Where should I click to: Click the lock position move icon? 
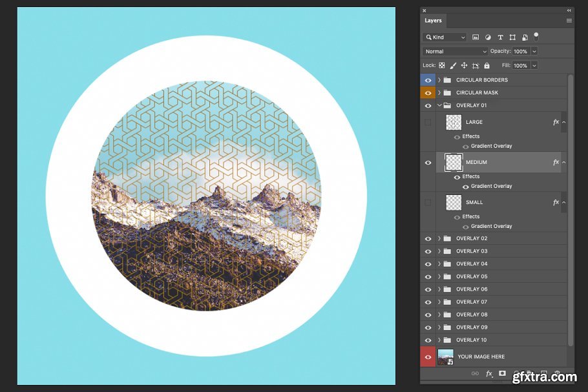464,65
